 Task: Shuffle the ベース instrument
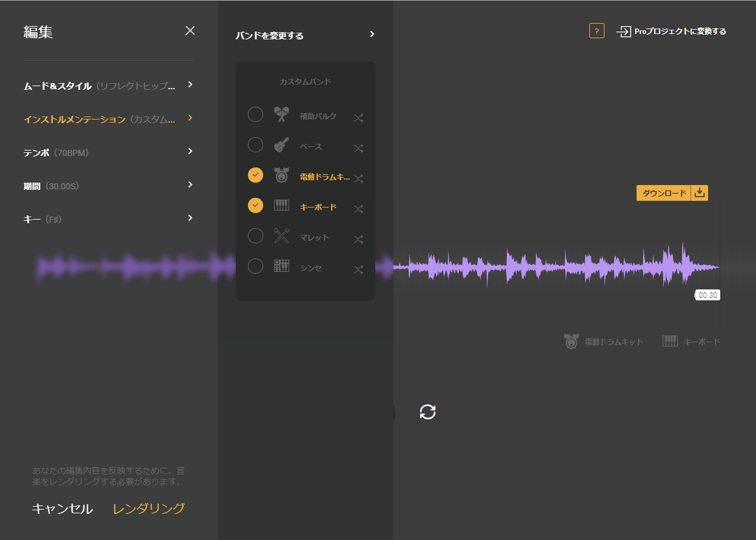(x=358, y=148)
